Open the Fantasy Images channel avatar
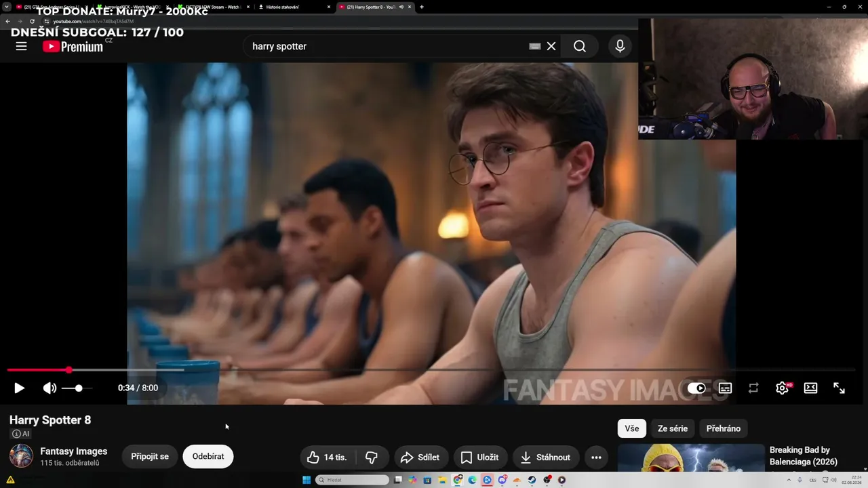Screen dimensions: 868x488 21,456
